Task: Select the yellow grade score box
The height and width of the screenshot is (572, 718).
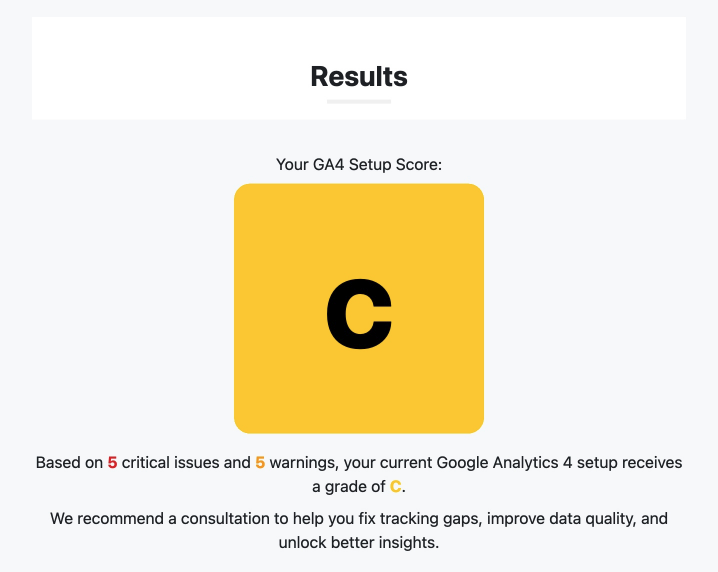Action: point(359,309)
